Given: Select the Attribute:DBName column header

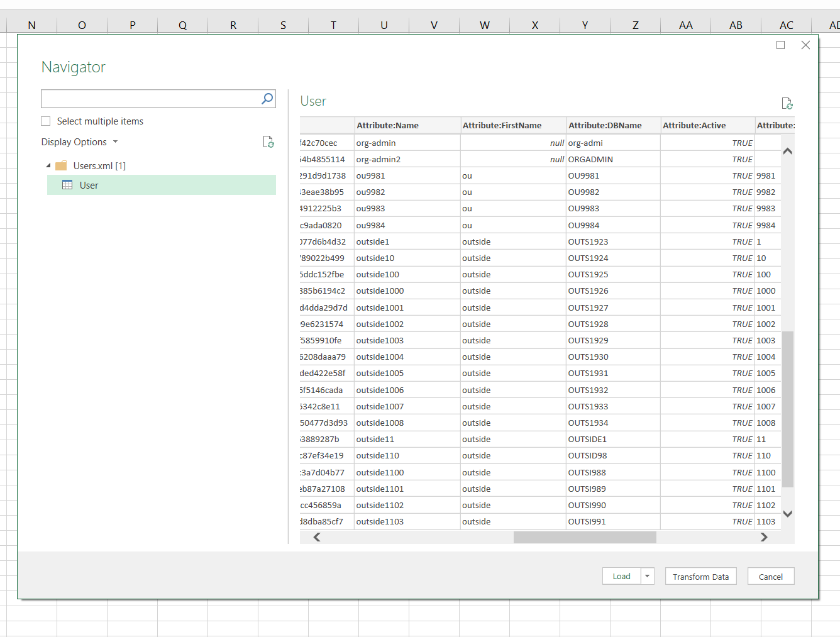Looking at the screenshot, I should coord(612,125).
